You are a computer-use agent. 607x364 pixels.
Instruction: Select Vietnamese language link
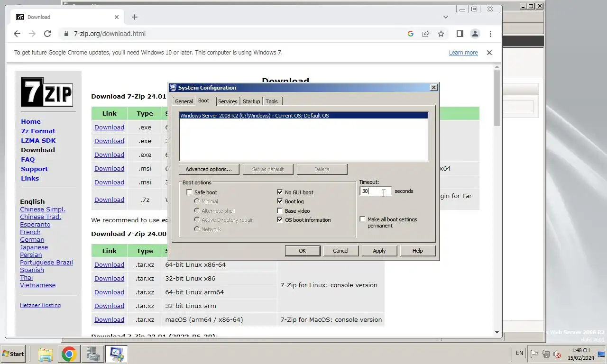click(x=38, y=285)
